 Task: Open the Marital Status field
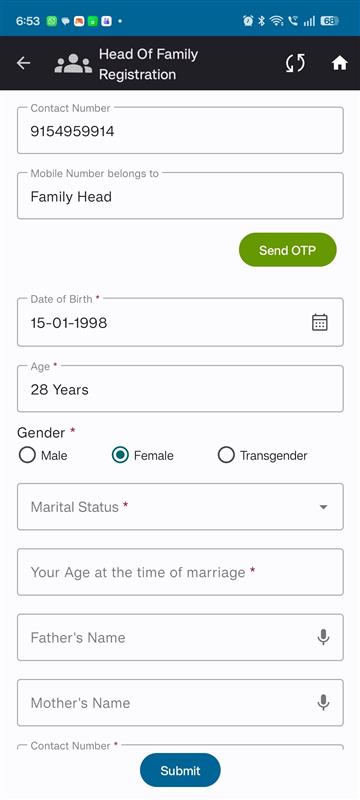coord(180,507)
